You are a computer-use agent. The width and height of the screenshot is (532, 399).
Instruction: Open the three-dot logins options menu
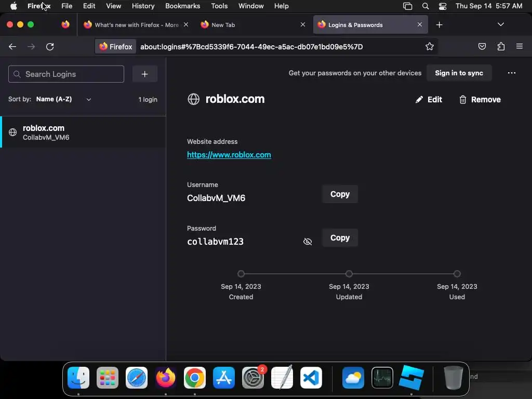pos(512,73)
